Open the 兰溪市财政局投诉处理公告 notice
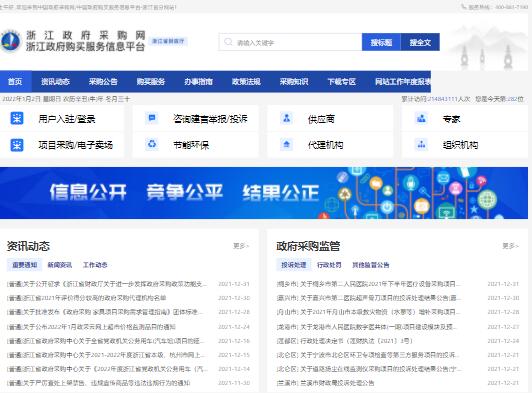 [325, 383]
